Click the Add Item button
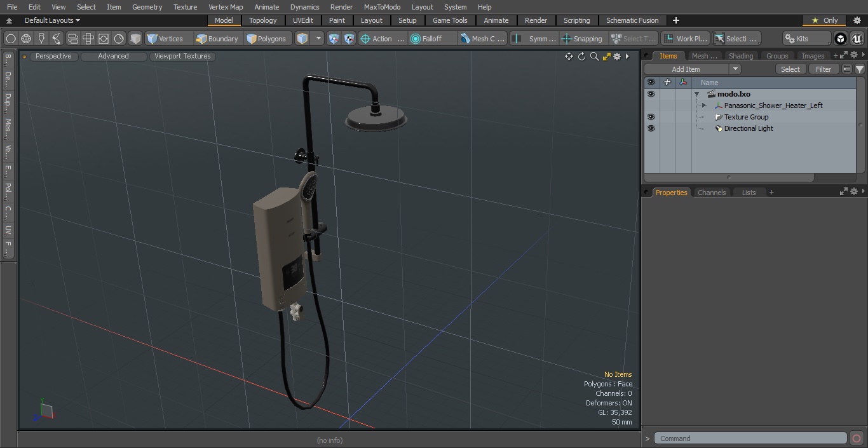 [686, 69]
